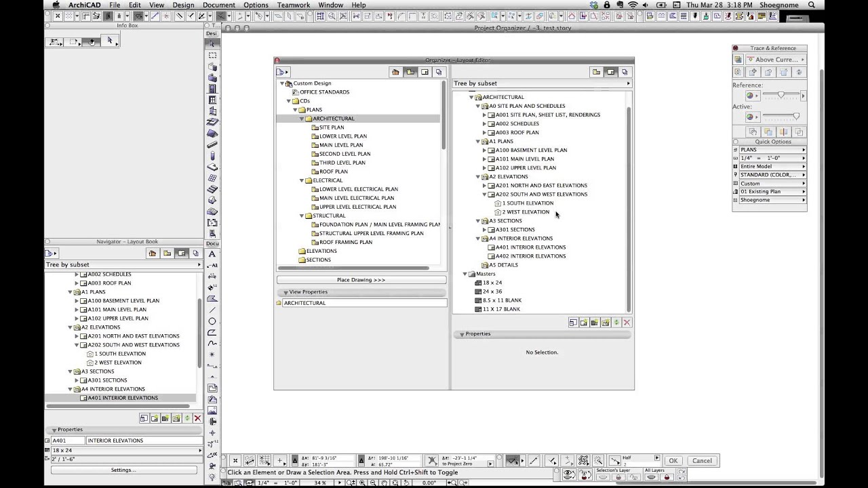Image resolution: width=868 pixels, height=488 pixels.
Task: Click the Layout Book icon in the Organizer's left pane
Action: 425,72
